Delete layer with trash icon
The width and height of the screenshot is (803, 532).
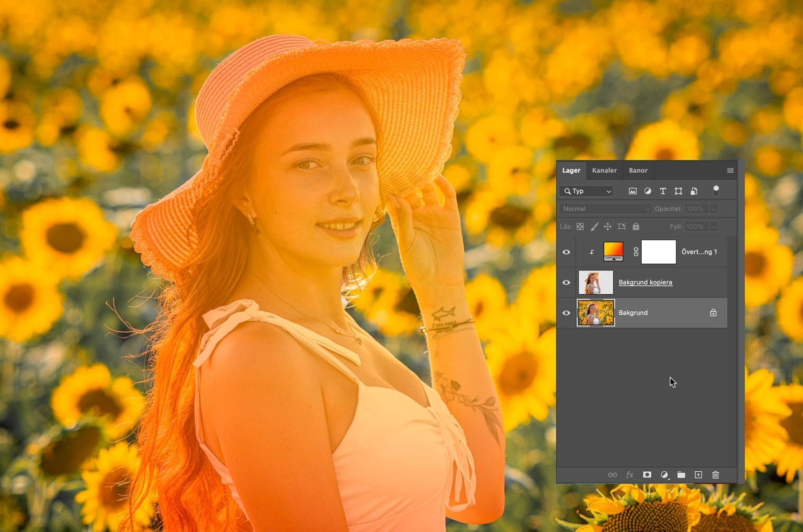[x=715, y=475]
